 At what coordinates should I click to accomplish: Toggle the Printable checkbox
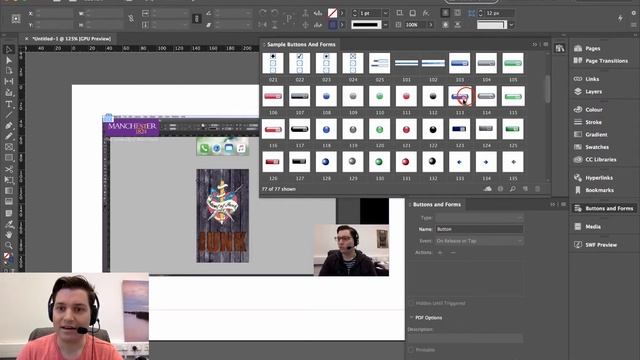(411, 350)
